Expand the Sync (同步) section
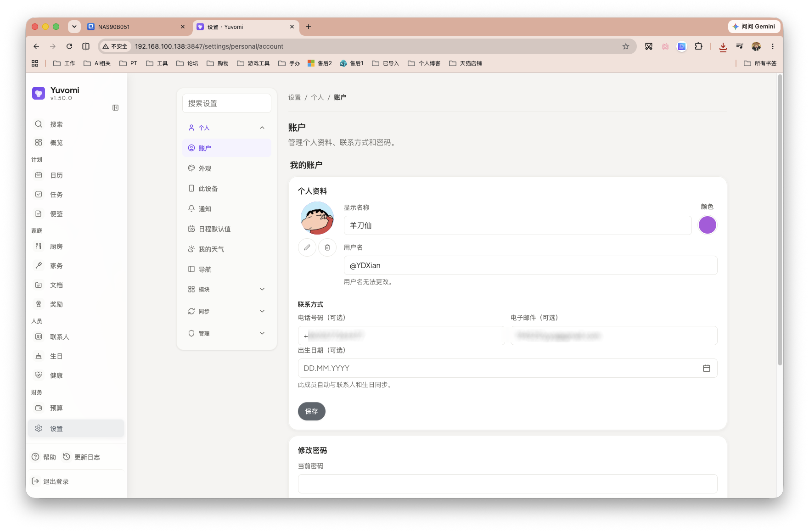 [x=227, y=311]
